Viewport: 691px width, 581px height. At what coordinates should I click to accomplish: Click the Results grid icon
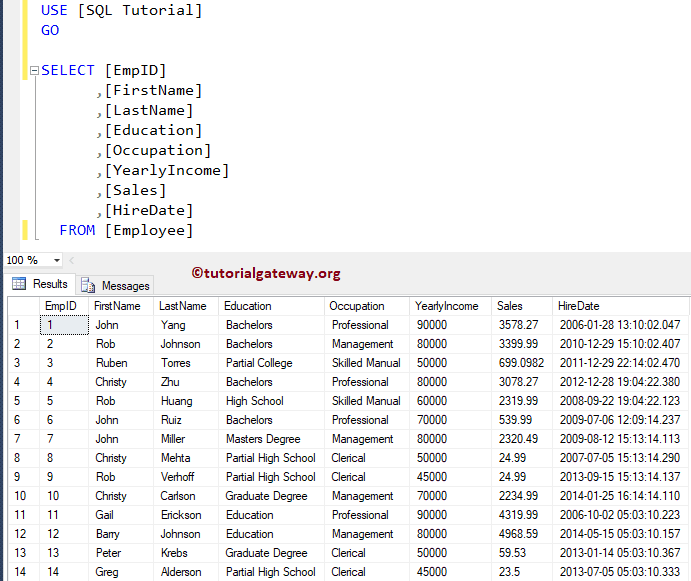(19, 283)
